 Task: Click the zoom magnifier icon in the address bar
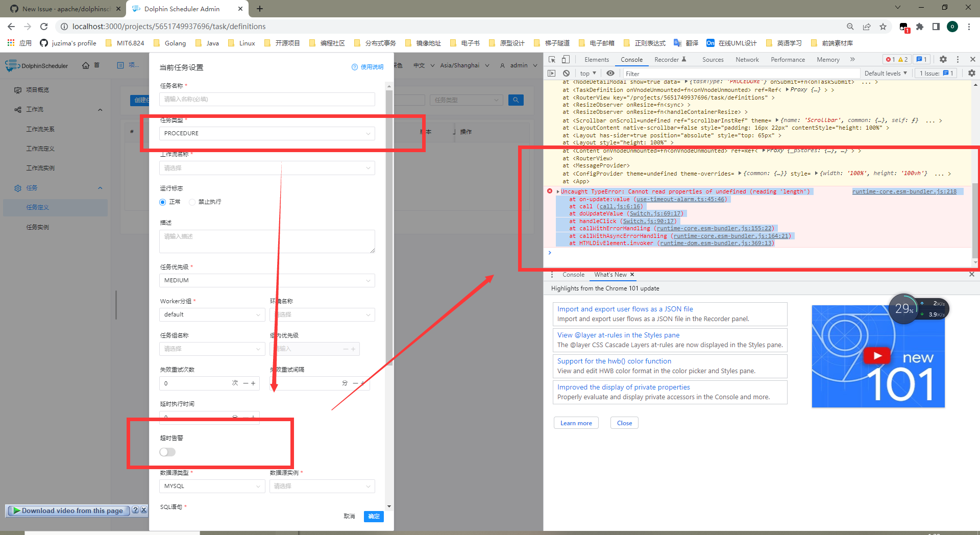coord(850,27)
